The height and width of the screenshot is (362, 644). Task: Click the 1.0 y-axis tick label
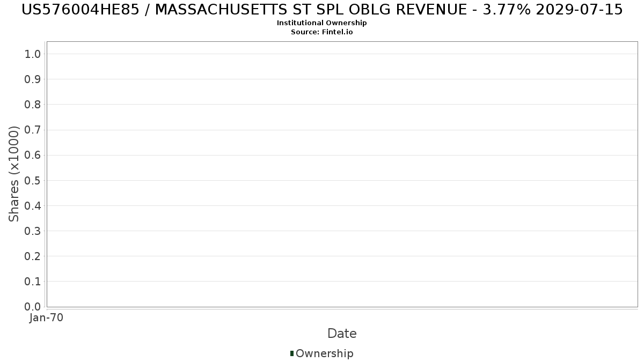[x=33, y=54]
